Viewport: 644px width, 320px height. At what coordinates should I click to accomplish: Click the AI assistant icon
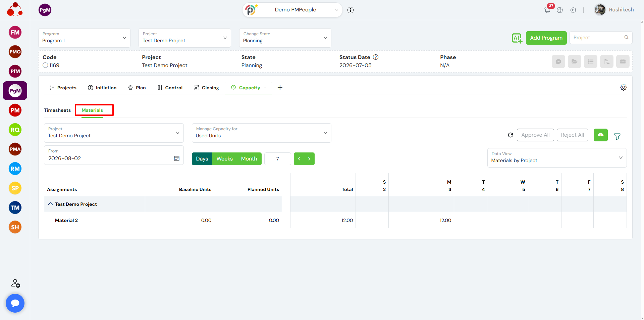tap(517, 38)
